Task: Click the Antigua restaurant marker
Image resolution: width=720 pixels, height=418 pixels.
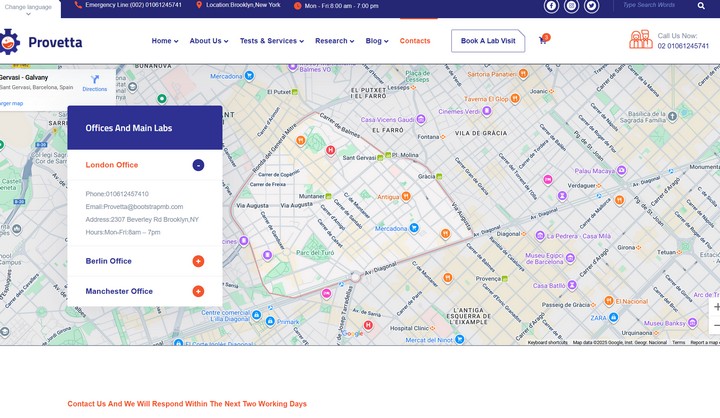Action: click(x=406, y=197)
